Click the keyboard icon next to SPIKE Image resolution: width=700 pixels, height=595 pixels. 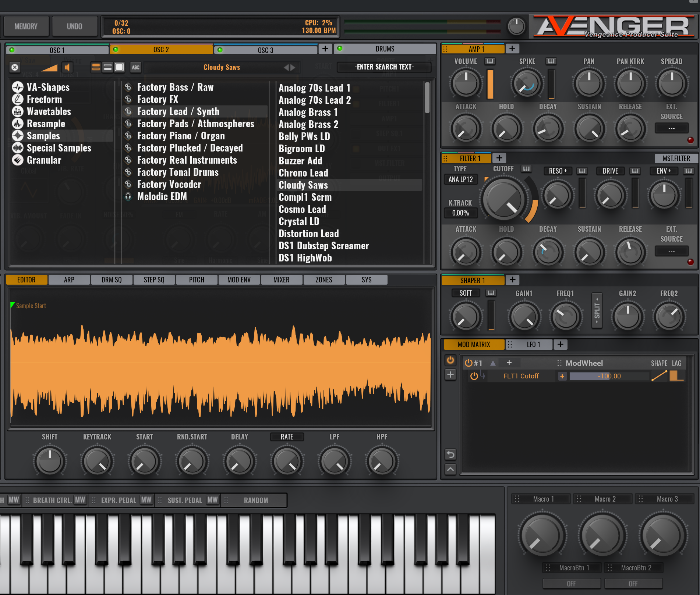[x=551, y=61]
